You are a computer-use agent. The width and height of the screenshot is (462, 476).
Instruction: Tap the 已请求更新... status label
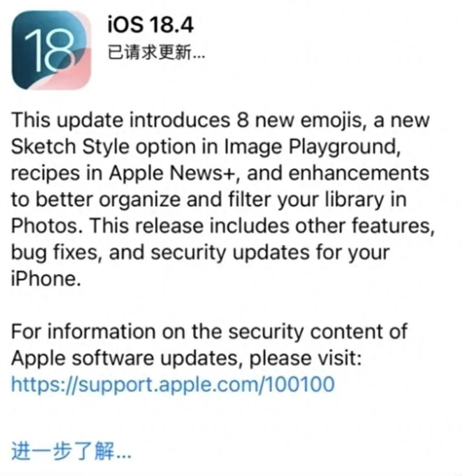click(x=157, y=52)
